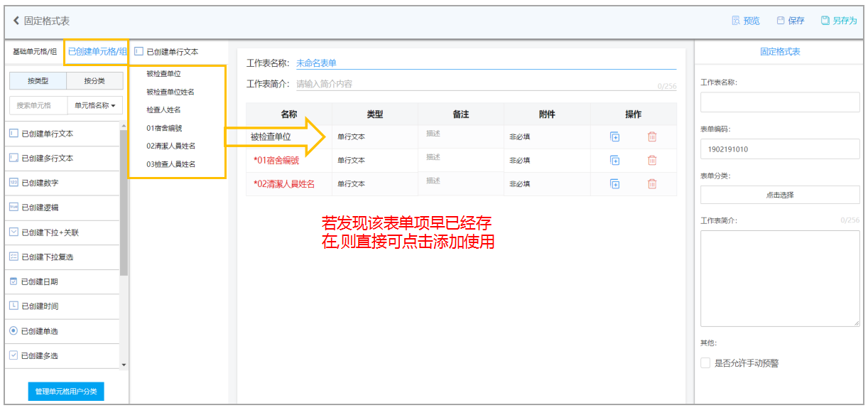Click 非必填 in 被检查单位 row
This screenshot has width=868, height=408.
[x=520, y=136]
